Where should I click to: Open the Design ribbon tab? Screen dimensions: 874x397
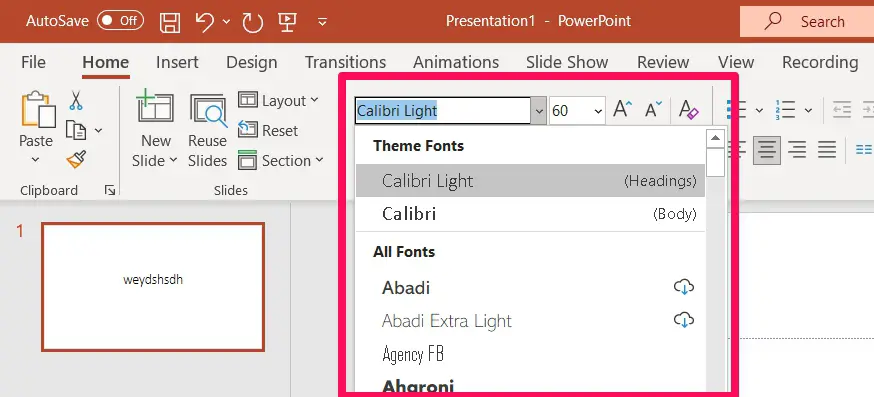click(x=251, y=62)
